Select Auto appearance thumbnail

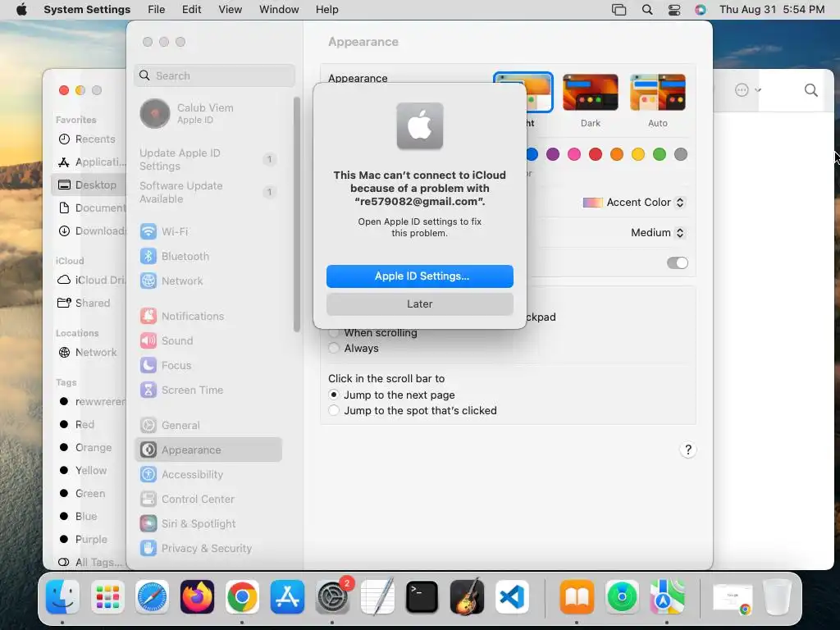pos(658,93)
